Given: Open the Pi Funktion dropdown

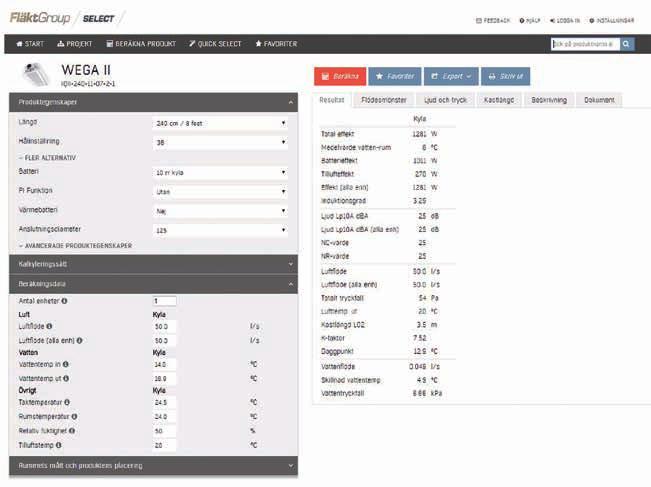Looking at the screenshot, I should (x=220, y=192).
